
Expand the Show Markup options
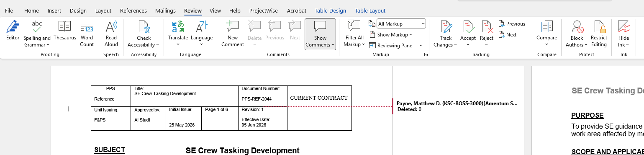(391, 35)
